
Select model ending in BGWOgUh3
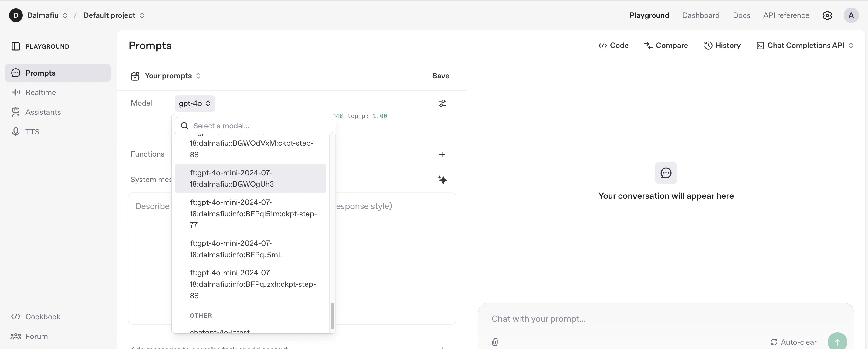click(x=250, y=178)
